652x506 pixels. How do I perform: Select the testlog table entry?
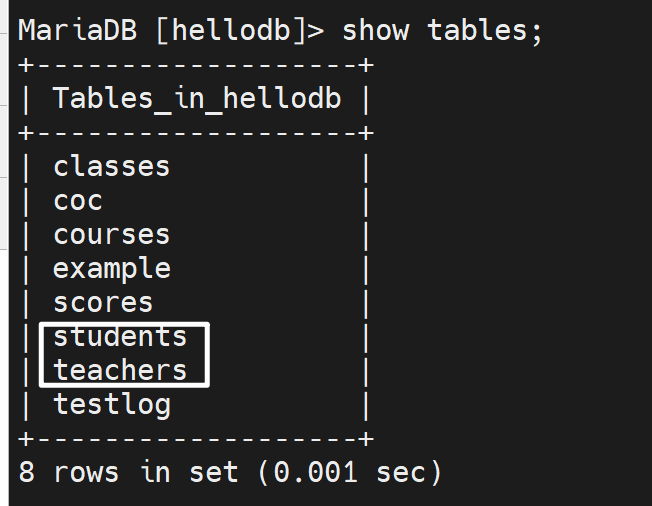(111, 405)
